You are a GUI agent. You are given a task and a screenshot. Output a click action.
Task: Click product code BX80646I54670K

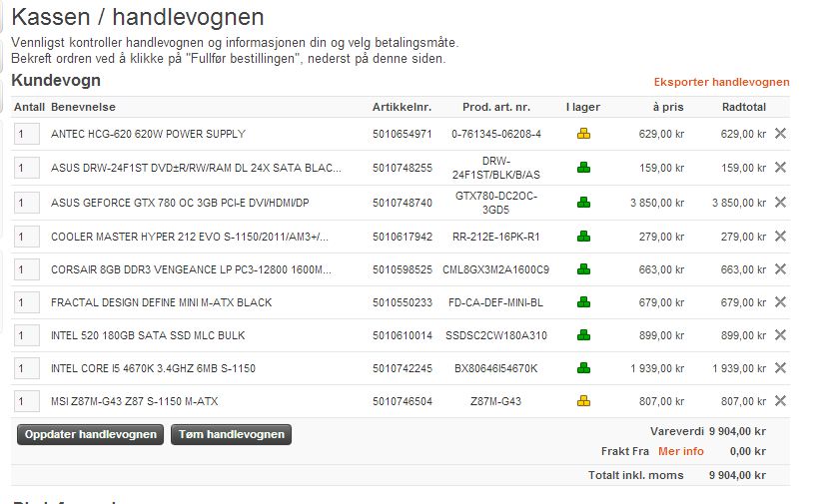point(496,368)
